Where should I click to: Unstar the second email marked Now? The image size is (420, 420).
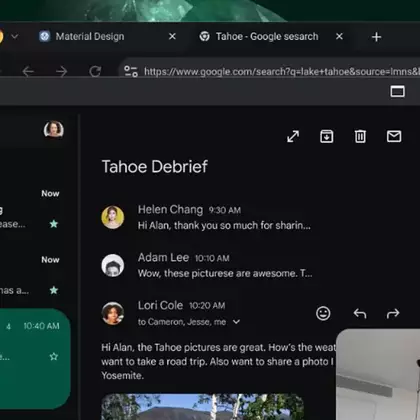(x=54, y=290)
